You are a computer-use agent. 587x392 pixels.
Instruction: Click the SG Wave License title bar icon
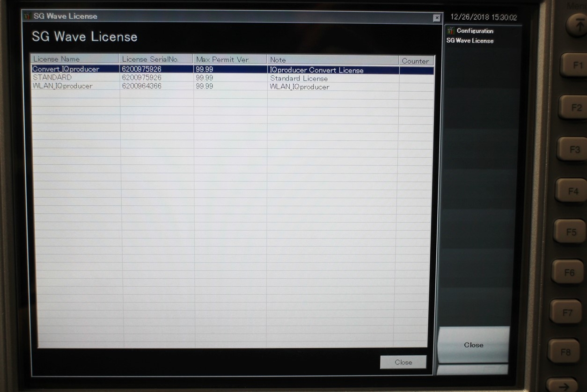(27, 16)
